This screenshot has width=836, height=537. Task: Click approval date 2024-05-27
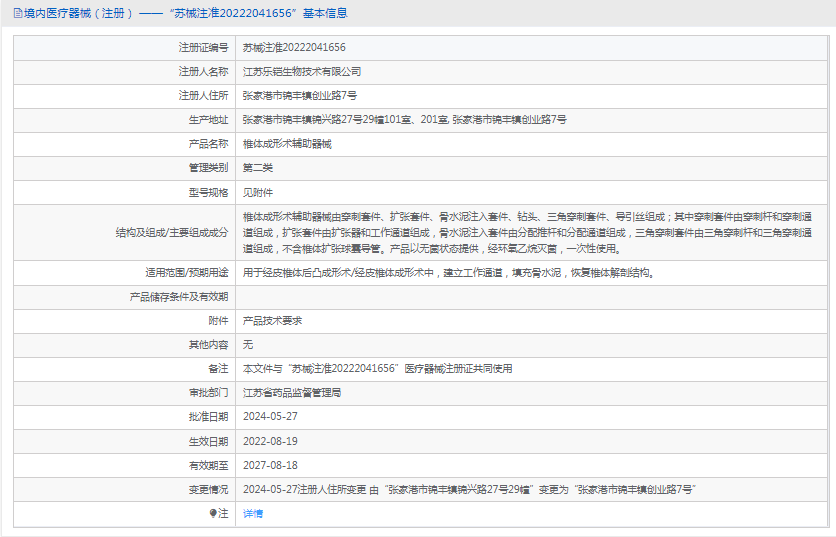270,416
